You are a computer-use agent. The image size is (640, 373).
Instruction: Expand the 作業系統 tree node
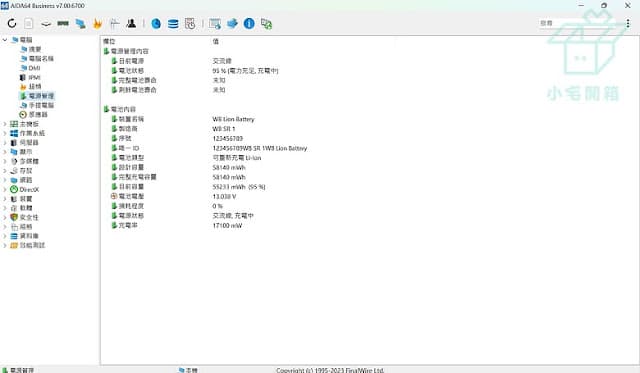(5, 133)
